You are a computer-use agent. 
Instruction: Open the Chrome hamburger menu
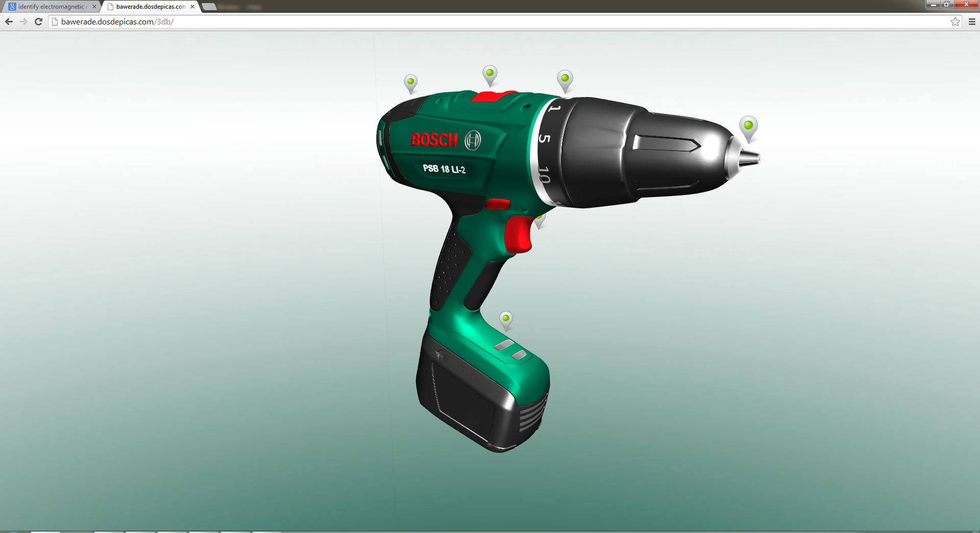(972, 21)
